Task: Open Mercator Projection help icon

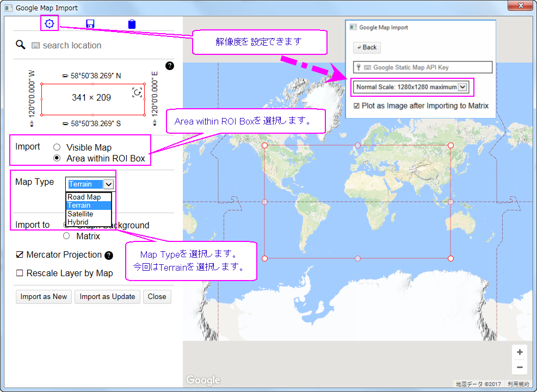Action: pyautogui.click(x=109, y=256)
